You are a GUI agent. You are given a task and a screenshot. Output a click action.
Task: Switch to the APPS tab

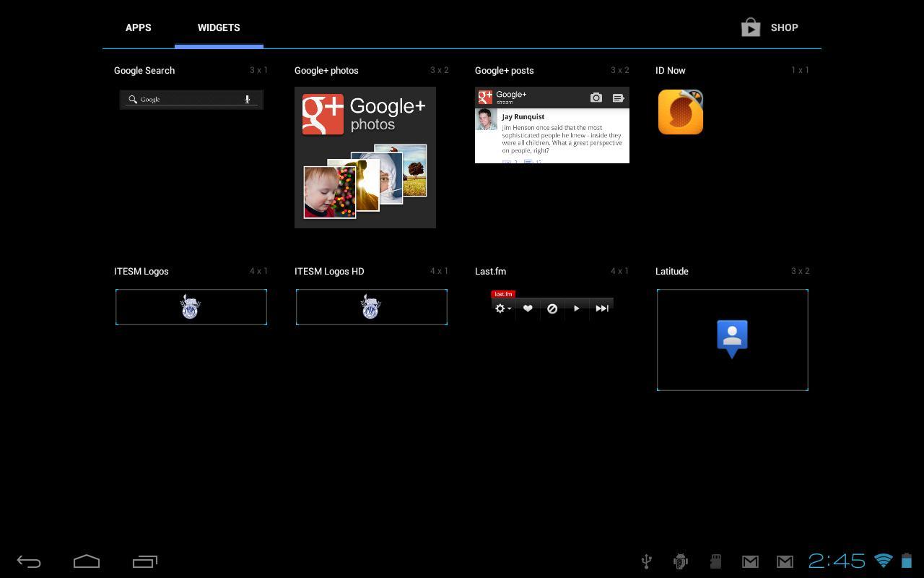[x=138, y=27]
